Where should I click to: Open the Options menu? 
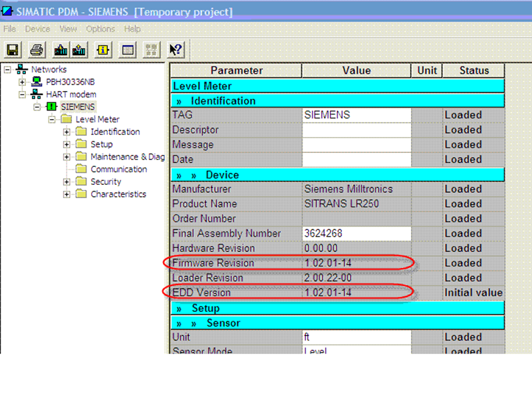point(100,29)
